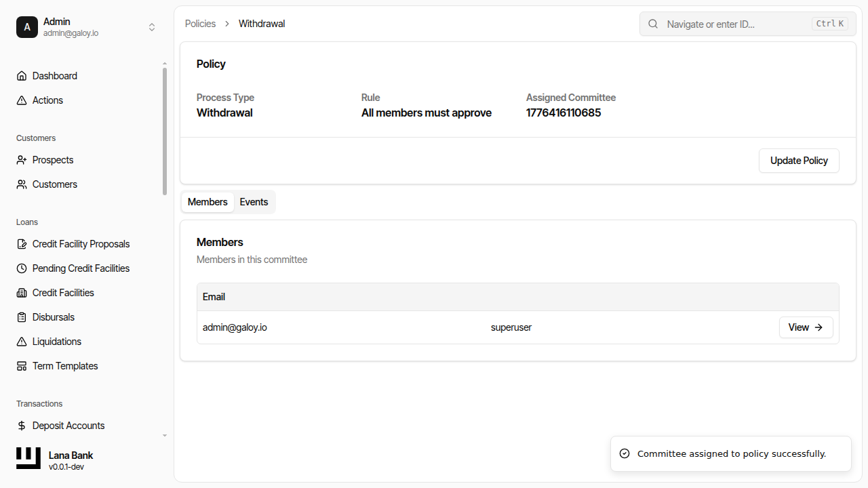Open Pending Credit Facilities clock icon
The image size is (868, 488).
coord(21,268)
